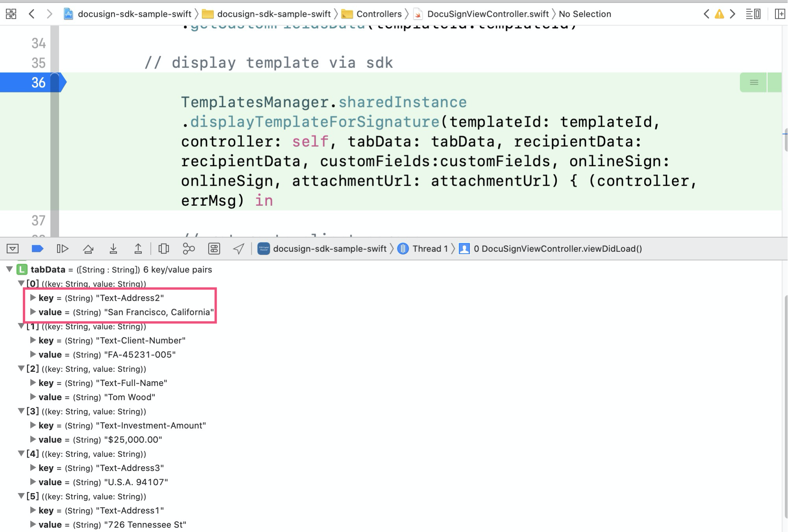Open the related items grid menu

pos(11,14)
